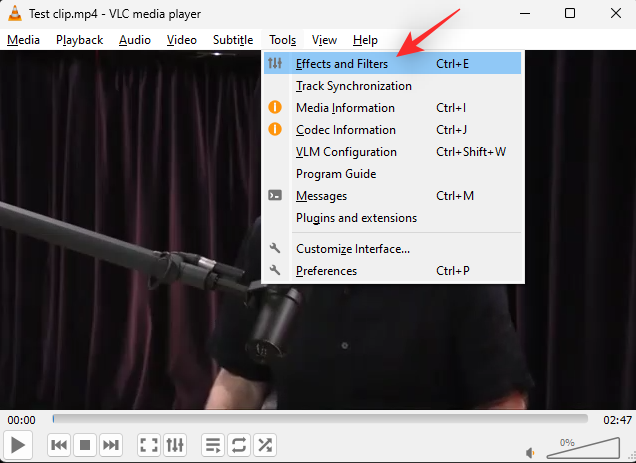Minimize the VLC window
The image size is (636, 463).
[525, 13]
